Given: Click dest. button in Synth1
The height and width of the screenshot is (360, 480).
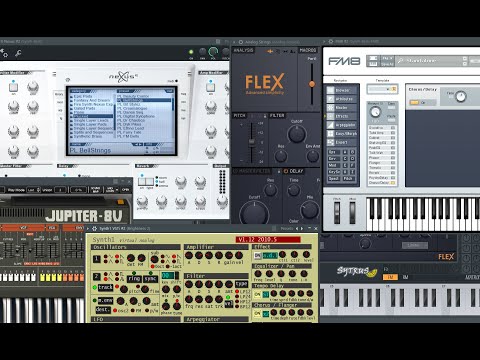Looking at the screenshot, I should [103, 309].
